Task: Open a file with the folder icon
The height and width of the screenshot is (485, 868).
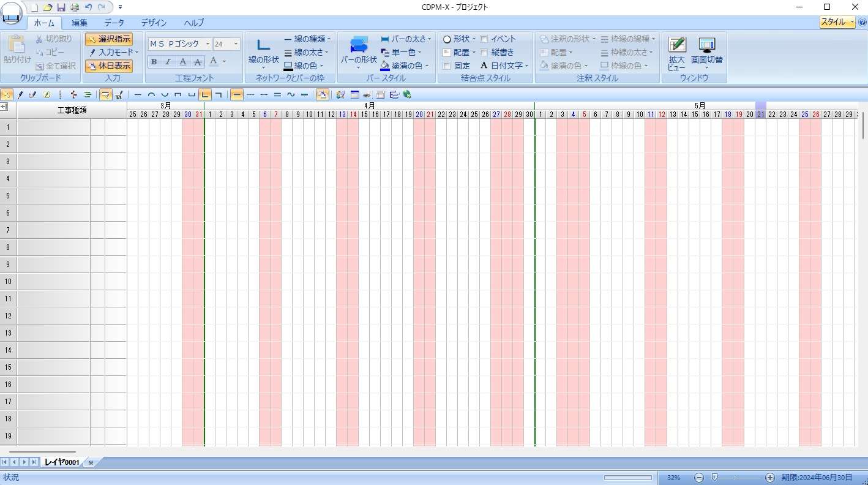Action: tap(48, 7)
